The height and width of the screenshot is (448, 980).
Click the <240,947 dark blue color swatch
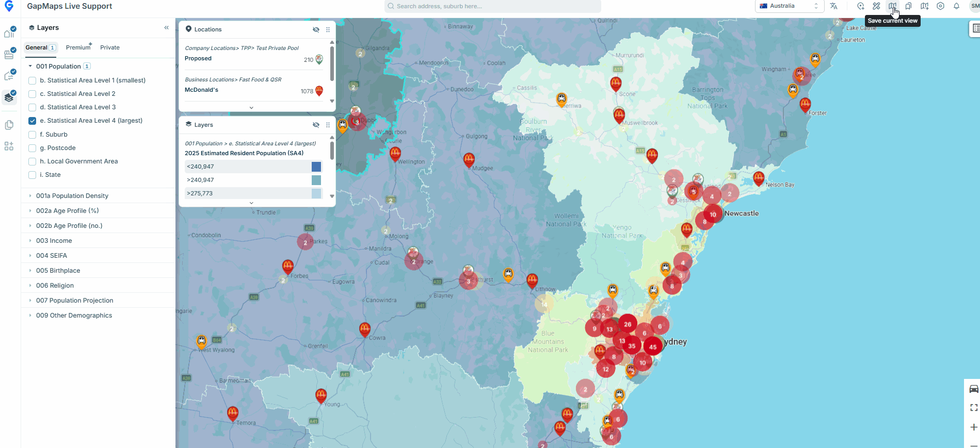tap(316, 167)
